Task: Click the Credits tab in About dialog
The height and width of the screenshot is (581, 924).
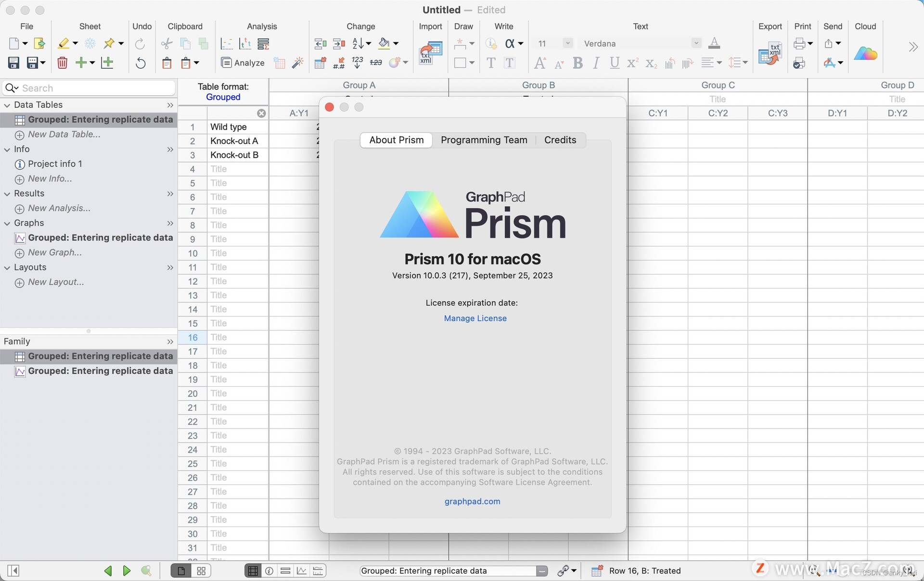Action: tap(560, 139)
